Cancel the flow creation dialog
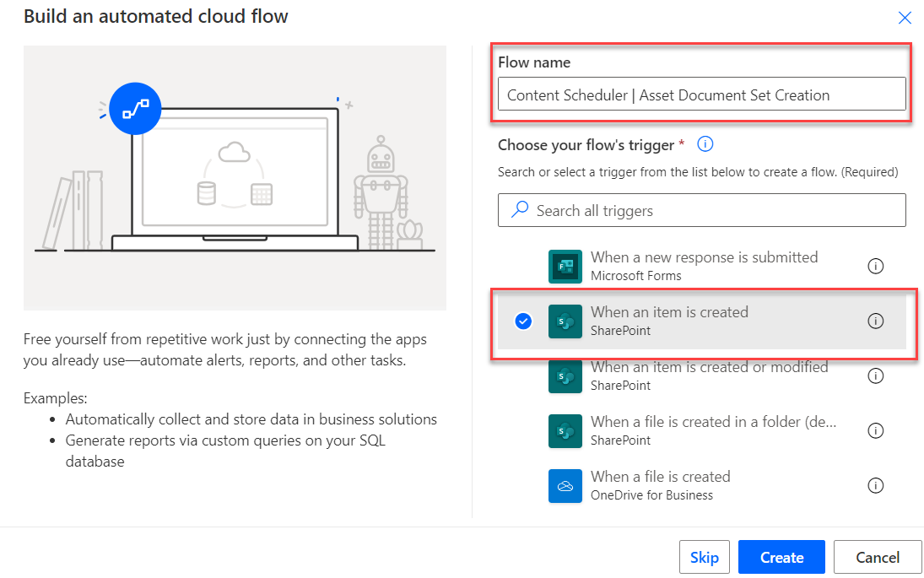Viewport: 924px width, 578px height. click(878, 557)
